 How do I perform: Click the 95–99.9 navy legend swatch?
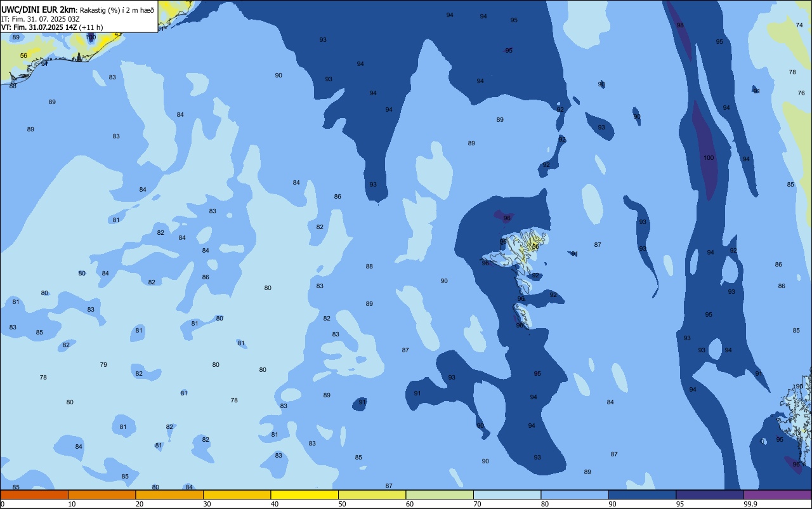710,494
